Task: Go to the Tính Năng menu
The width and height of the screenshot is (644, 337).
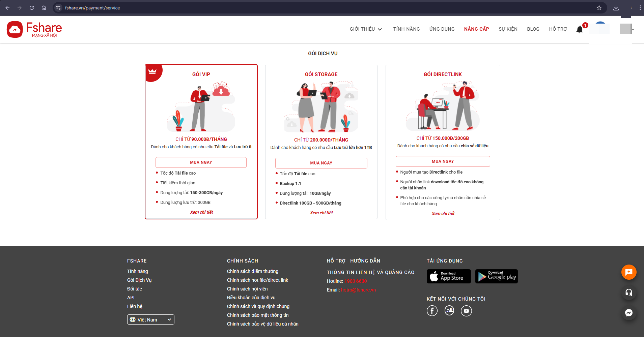Action: [406, 29]
